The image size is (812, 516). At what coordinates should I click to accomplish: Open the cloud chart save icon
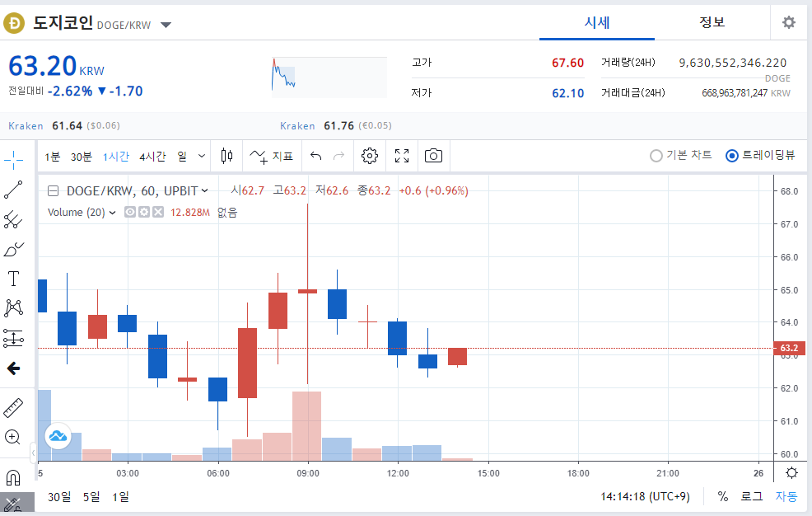(58, 436)
